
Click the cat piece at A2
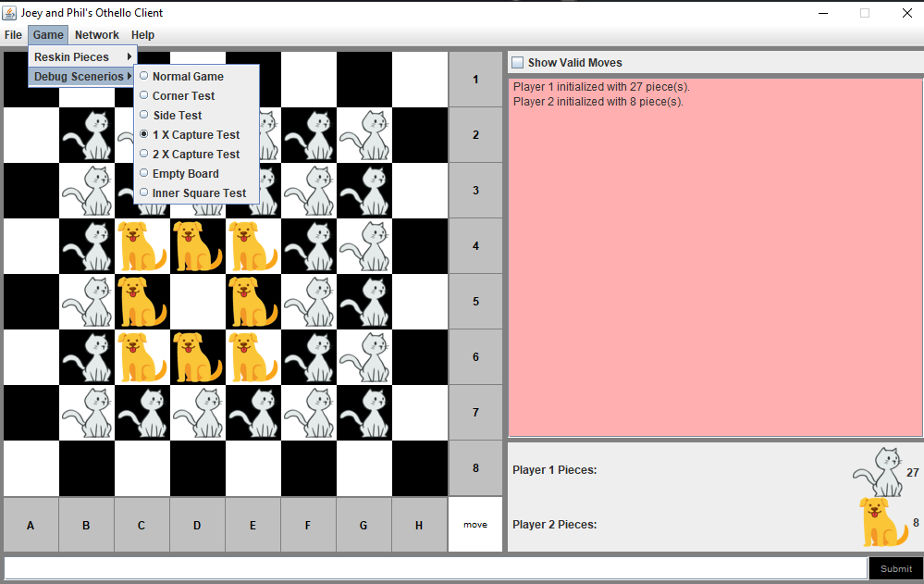tap(31, 134)
